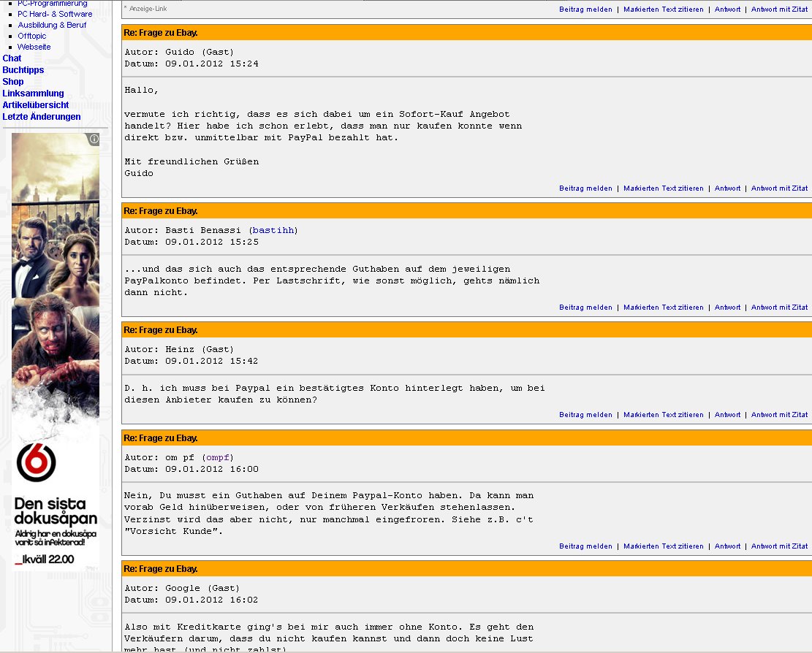The height and width of the screenshot is (653, 812).
Task: Reply with quote to Basti Benassi's post
Action: tap(779, 308)
